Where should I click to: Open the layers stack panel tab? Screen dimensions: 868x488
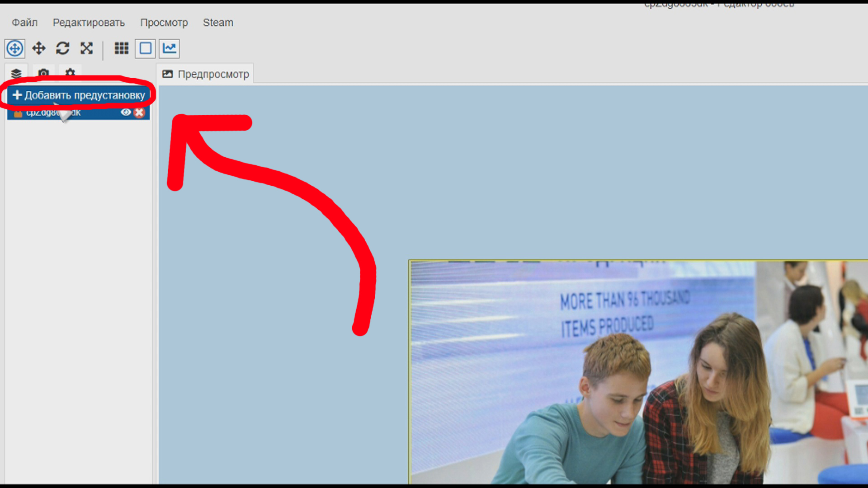click(x=16, y=73)
